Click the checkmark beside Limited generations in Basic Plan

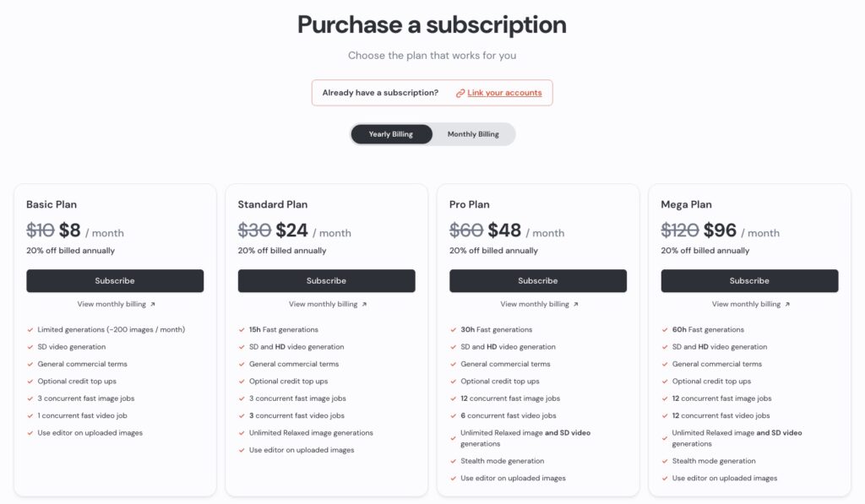coord(30,330)
